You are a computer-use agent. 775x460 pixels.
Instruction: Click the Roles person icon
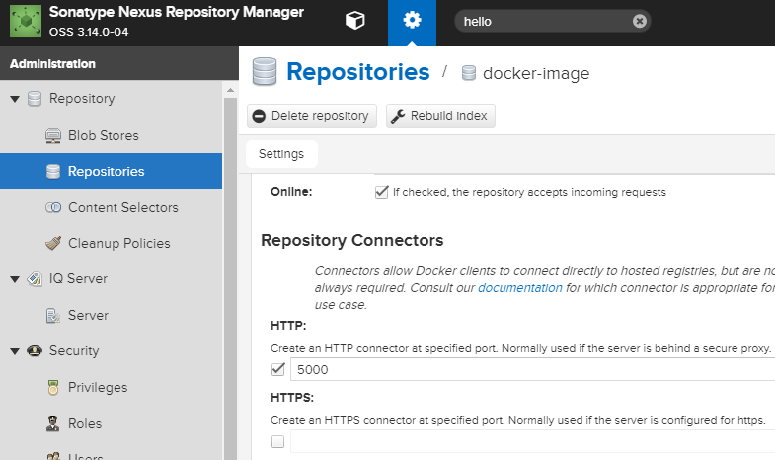point(53,423)
